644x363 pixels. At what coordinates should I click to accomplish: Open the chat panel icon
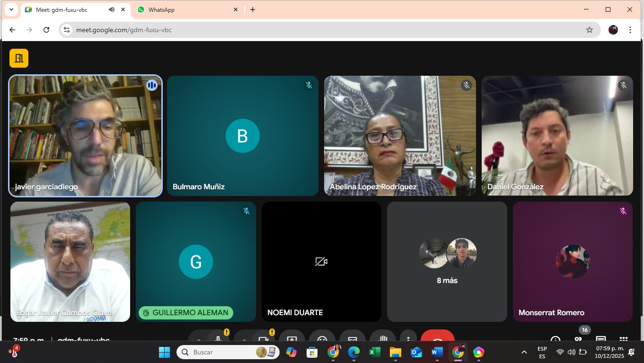pyautogui.click(x=601, y=338)
